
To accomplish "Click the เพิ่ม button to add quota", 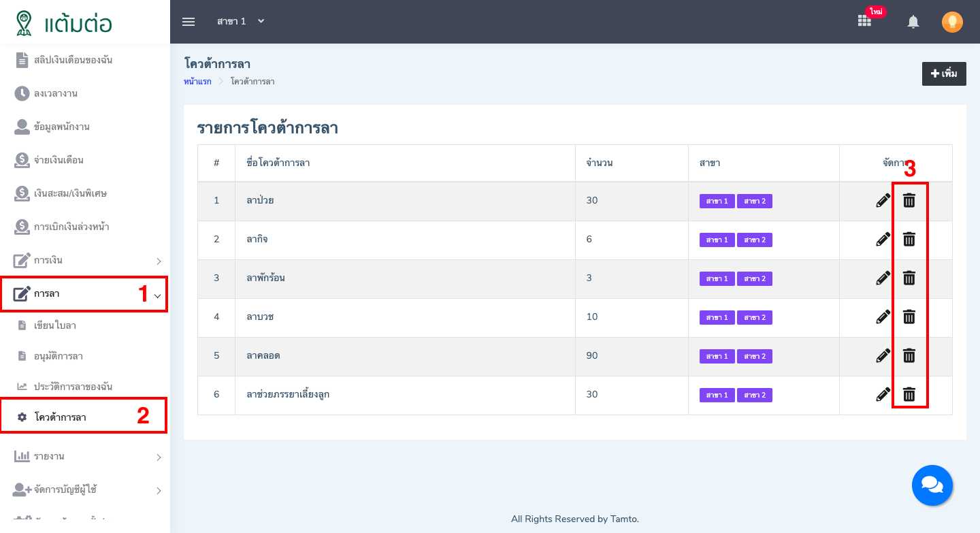I will click(944, 74).
